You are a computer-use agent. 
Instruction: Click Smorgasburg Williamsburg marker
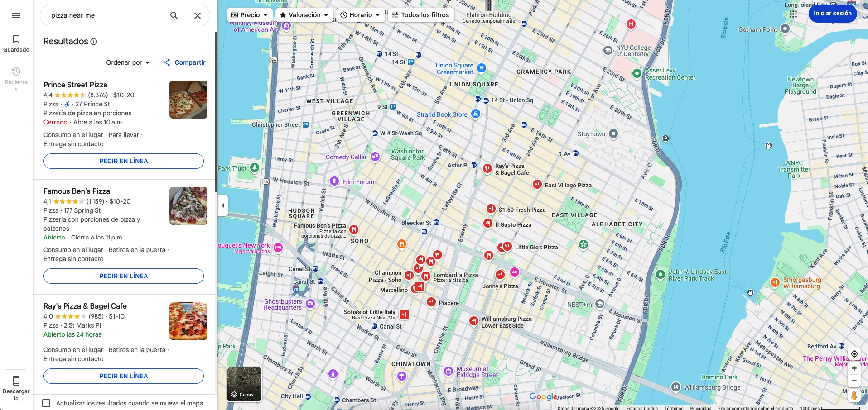[x=775, y=283]
